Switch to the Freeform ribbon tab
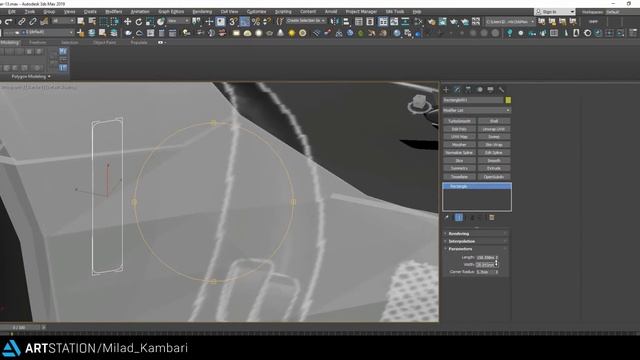Image resolution: width=640 pixels, height=360 pixels. [x=38, y=42]
